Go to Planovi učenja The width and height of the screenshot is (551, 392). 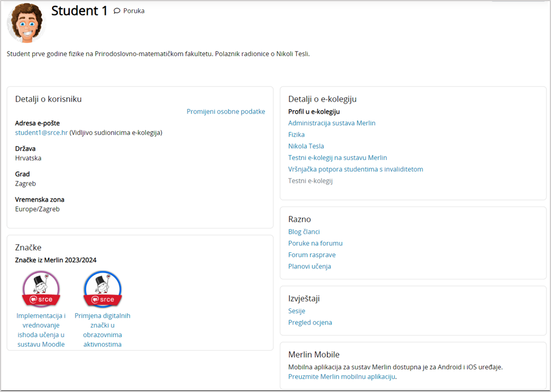pos(309,266)
